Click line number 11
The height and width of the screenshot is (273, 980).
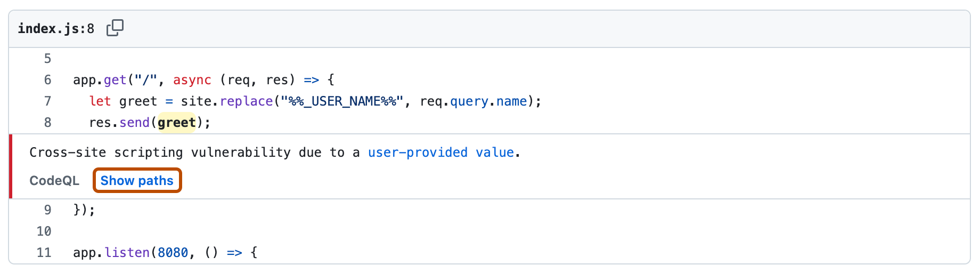(x=44, y=253)
